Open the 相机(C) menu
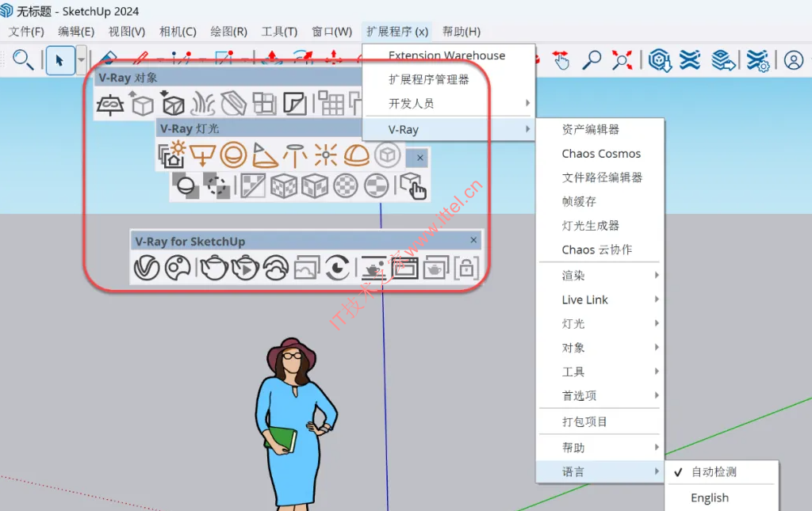 click(x=178, y=32)
